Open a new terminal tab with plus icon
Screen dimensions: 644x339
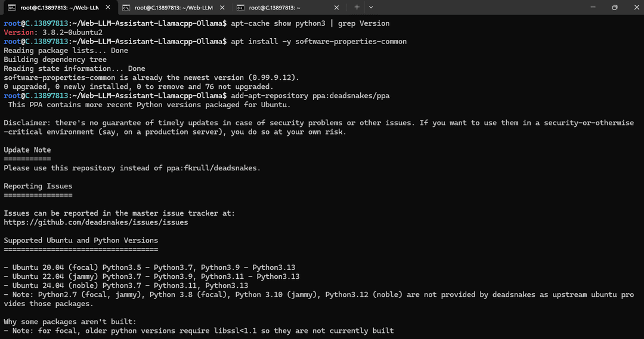pyautogui.click(x=357, y=7)
